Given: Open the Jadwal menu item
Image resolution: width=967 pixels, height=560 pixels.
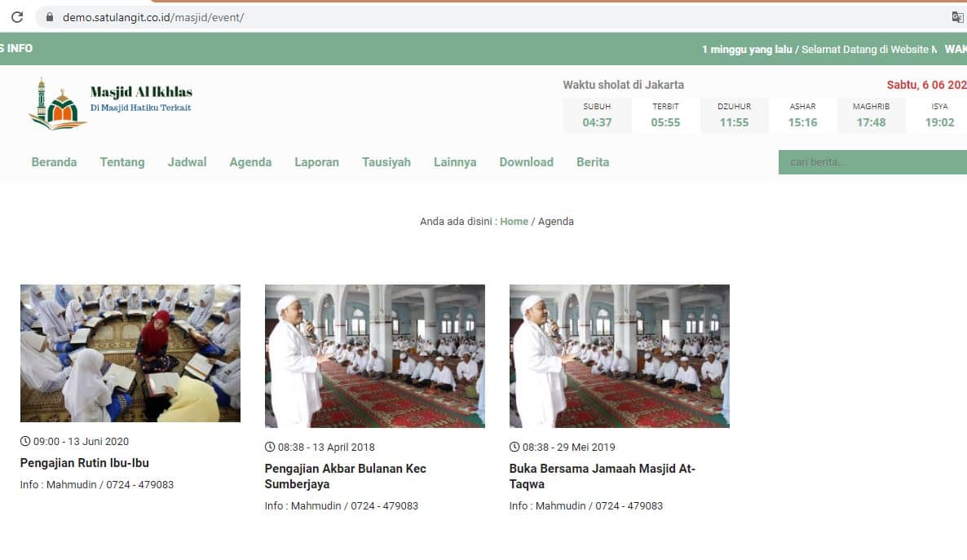Looking at the screenshot, I should (x=187, y=162).
